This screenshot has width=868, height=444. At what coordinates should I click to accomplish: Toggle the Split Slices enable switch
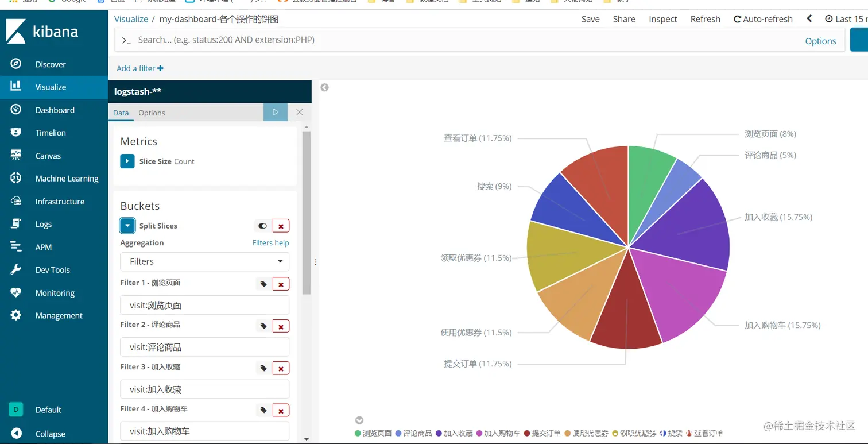click(x=262, y=226)
